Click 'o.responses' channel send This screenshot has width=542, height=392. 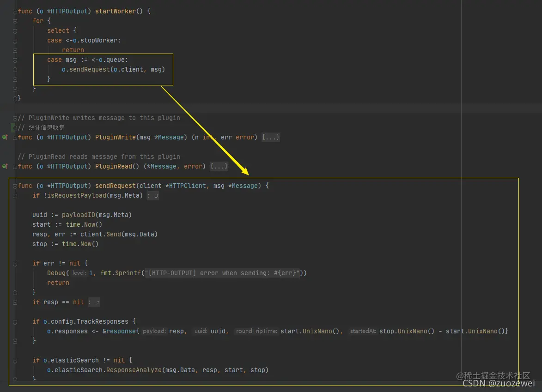[x=67, y=331]
